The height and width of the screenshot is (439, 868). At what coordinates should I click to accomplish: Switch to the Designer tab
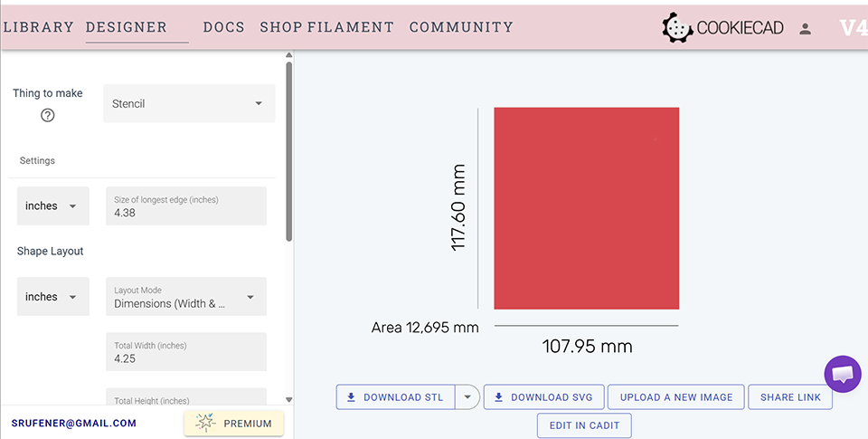pyautogui.click(x=127, y=27)
